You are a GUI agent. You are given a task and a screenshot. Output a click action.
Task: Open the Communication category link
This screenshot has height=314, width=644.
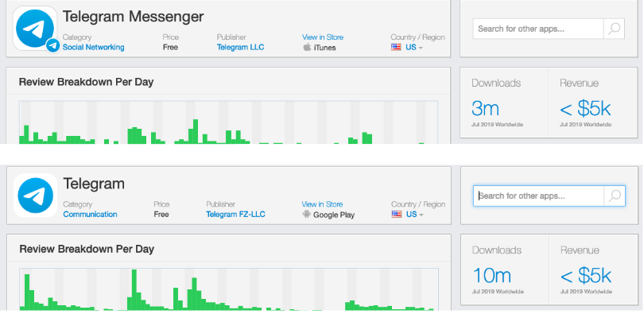point(90,215)
